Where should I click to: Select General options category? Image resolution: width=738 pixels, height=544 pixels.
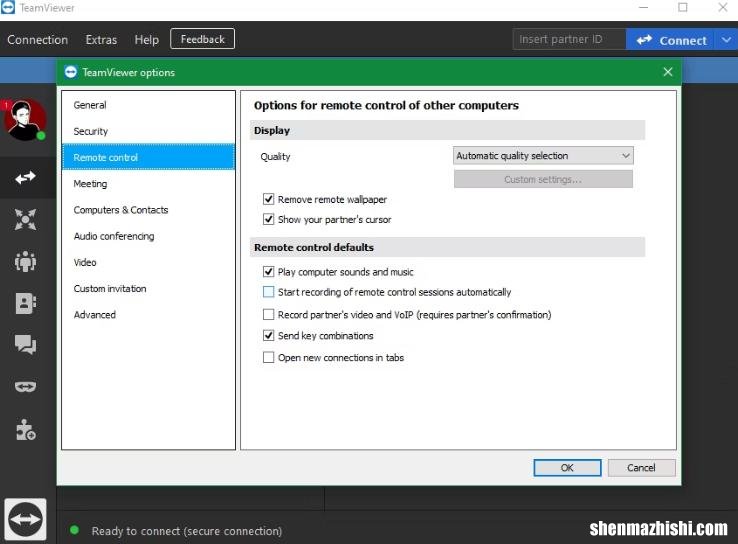(148, 105)
